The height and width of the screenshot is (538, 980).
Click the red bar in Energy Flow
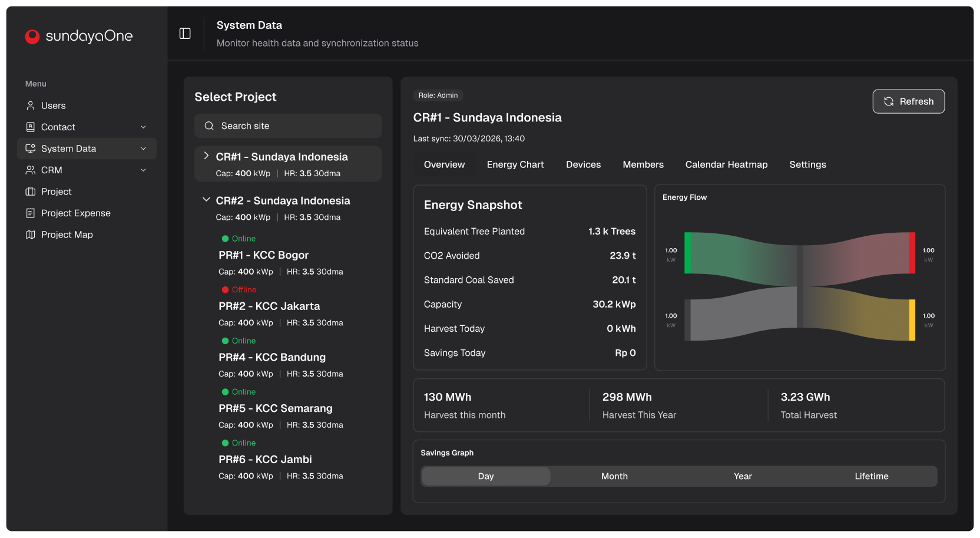[x=912, y=253]
